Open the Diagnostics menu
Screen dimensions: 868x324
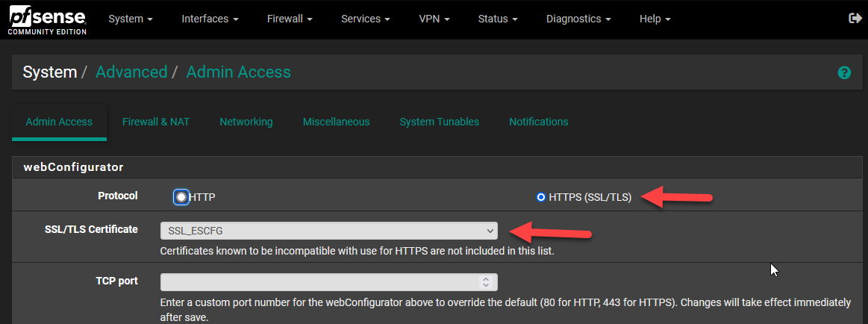[578, 19]
